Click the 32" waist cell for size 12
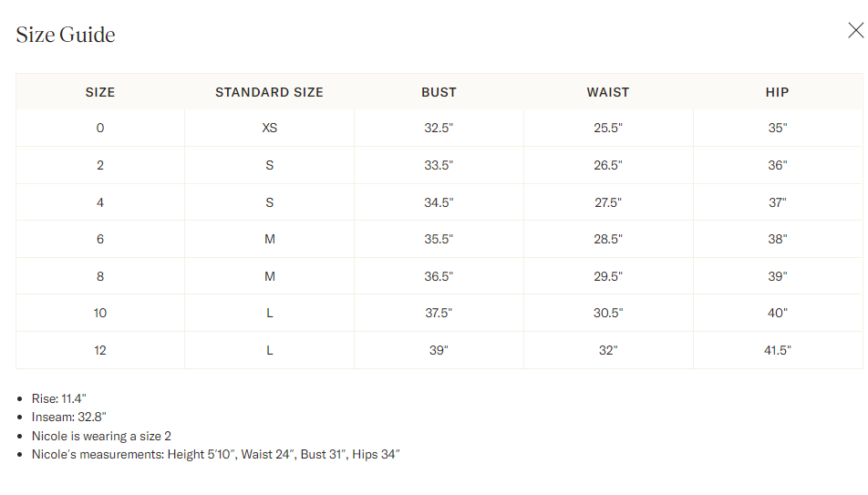The width and height of the screenshot is (868, 495). (608, 350)
